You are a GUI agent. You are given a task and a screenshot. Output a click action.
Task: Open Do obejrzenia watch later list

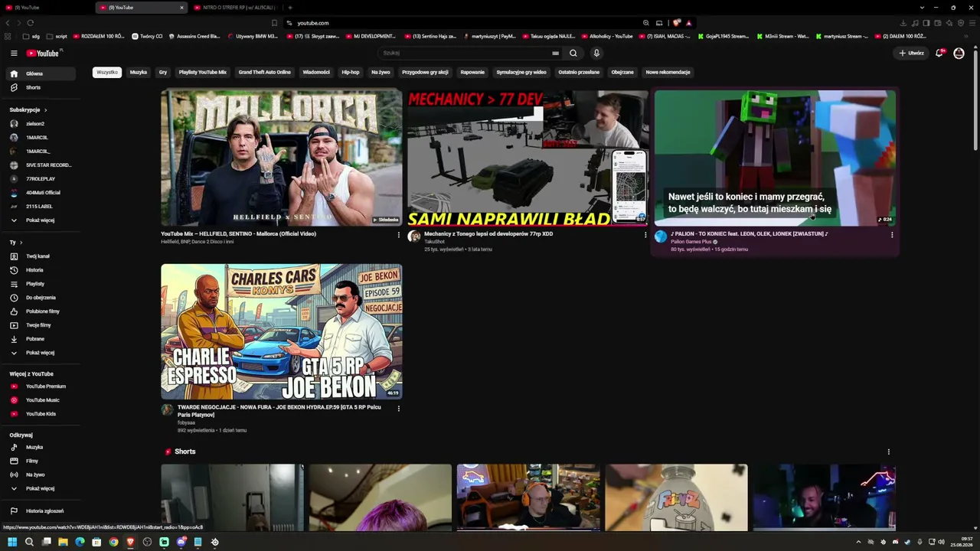tap(42, 298)
